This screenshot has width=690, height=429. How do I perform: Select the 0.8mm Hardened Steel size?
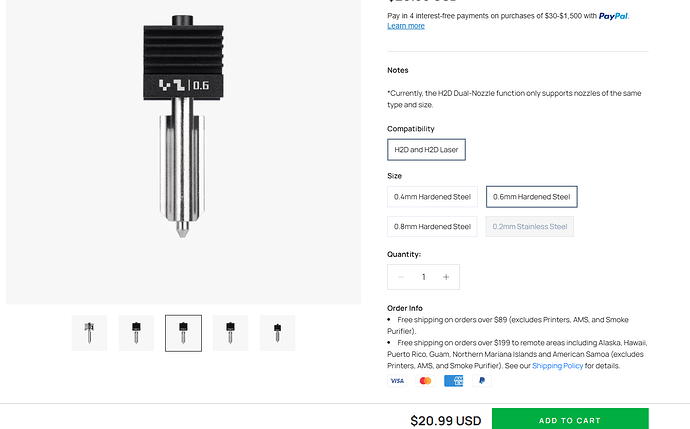click(x=432, y=227)
